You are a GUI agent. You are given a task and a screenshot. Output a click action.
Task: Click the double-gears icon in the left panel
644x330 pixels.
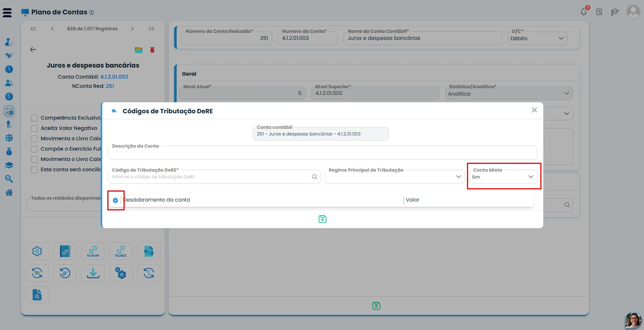click(121, 273)
